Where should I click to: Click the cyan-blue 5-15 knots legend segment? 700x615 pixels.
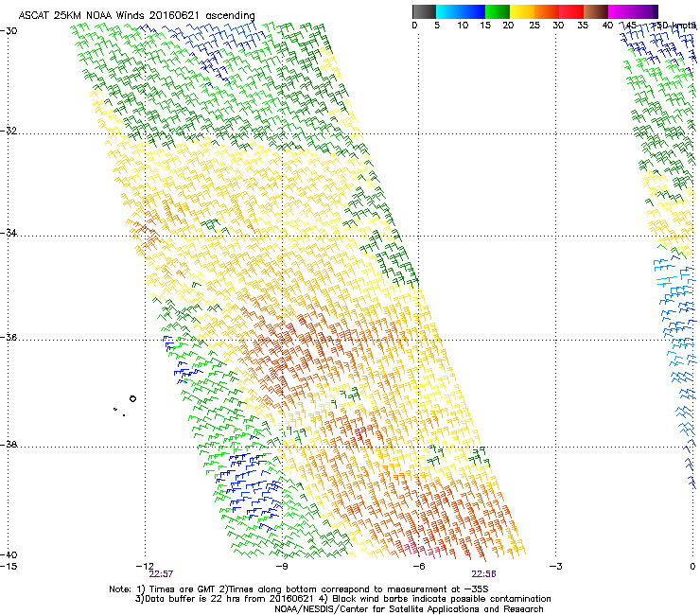coord(461,11)
